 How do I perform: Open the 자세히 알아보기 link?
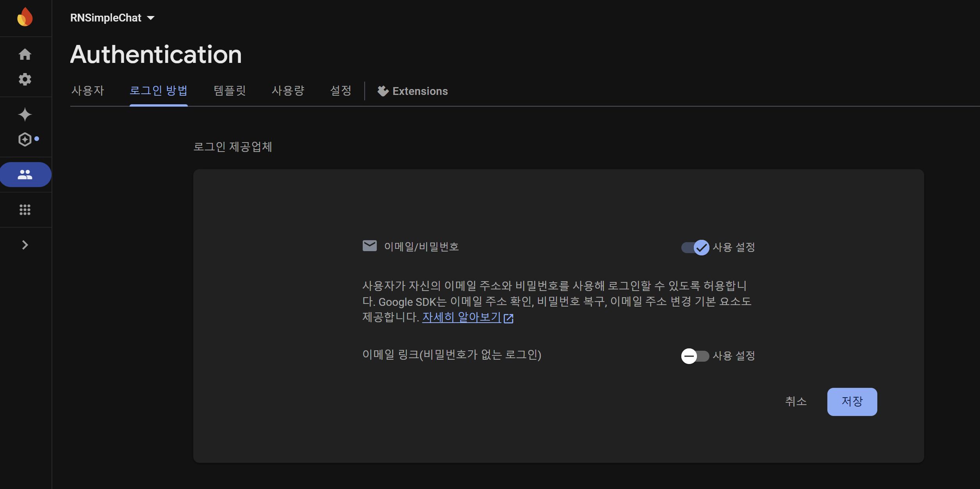pyautogui.click(x=461, y=317)
